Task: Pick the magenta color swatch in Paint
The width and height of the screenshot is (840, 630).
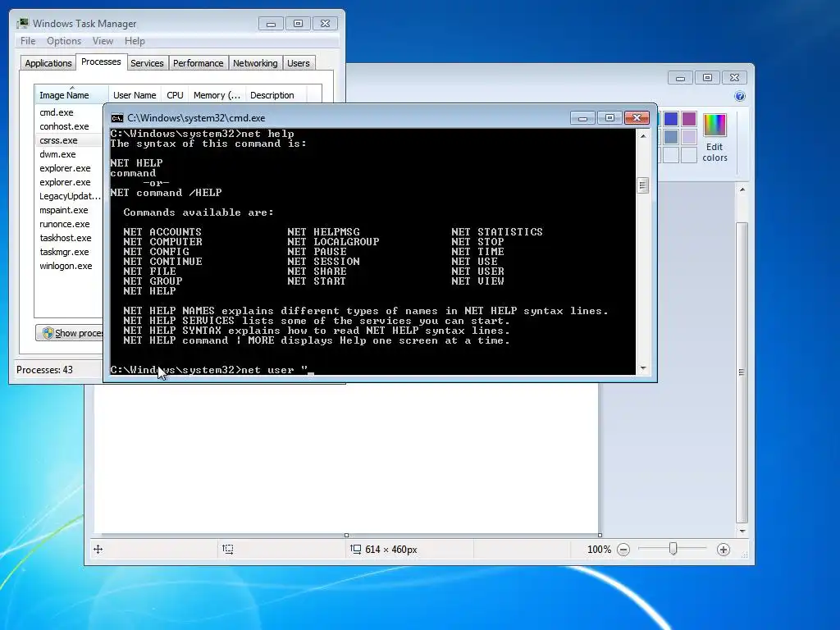Action: pyautogui.click(x=689, y=118)
